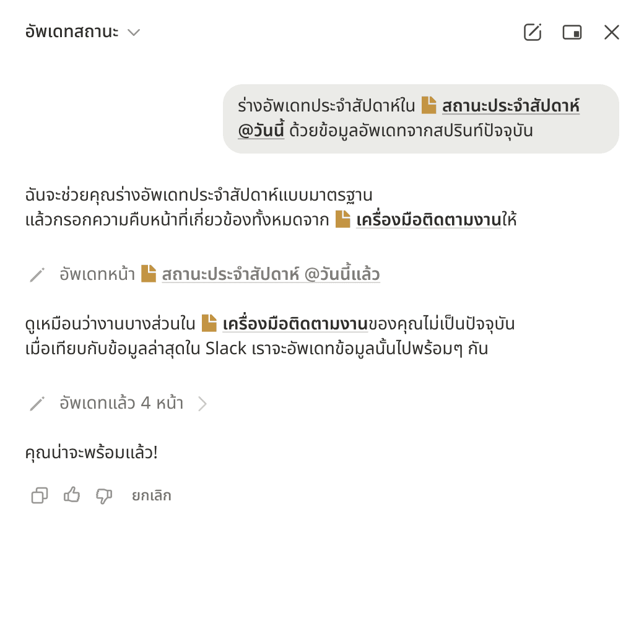Click the new chat compose icon

coord(533,32)
